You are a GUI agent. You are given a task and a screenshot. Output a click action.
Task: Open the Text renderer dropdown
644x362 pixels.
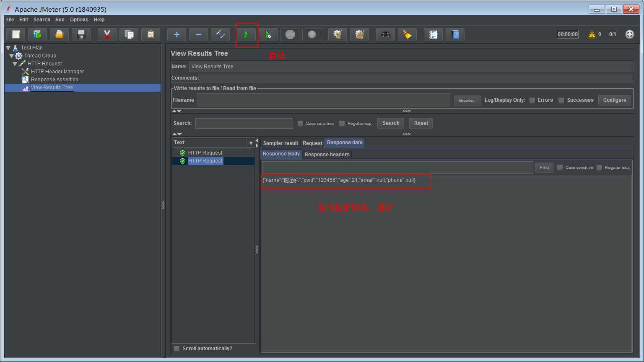click(x=251, y=143)
